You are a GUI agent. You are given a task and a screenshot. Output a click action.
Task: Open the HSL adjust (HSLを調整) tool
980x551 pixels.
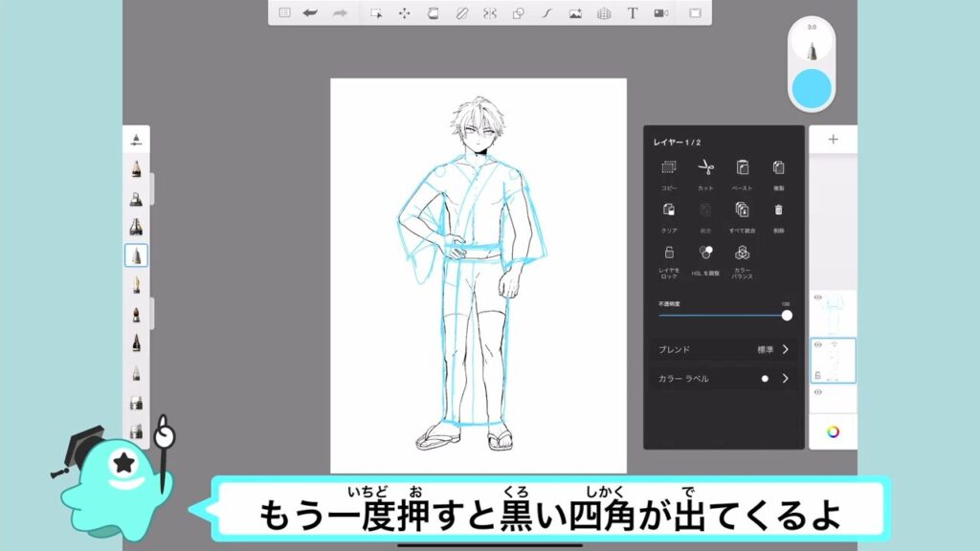(705, 253)
